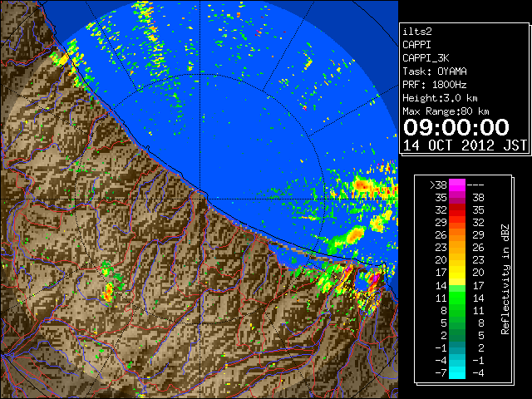The width and height of the screenshot is (532, 399).
Task: Click the 09:00:00 timestamp
Action: coord(456,127)
